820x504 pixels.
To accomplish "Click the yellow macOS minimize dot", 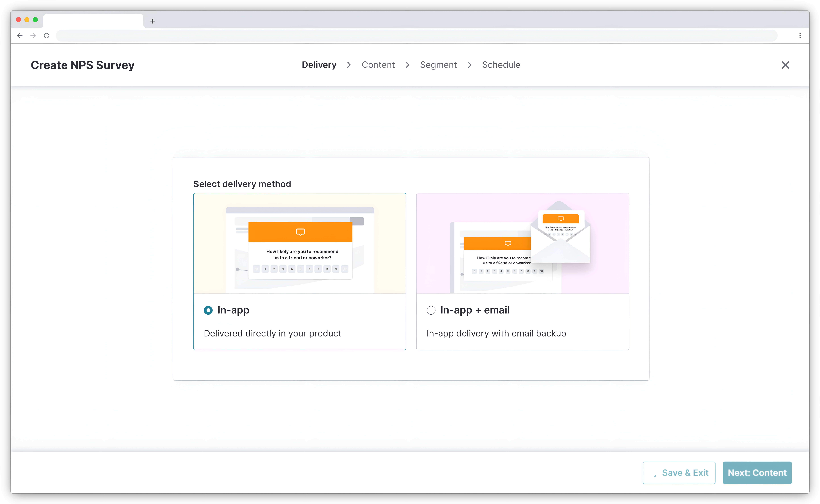I will [x=27, y=20].
